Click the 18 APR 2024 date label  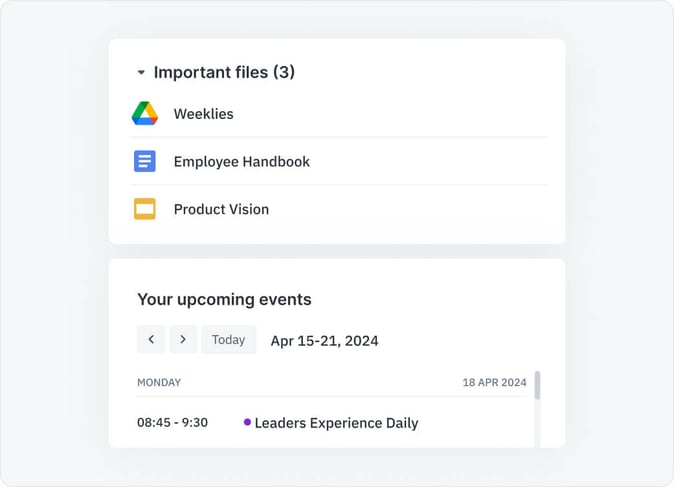[494, 382]
